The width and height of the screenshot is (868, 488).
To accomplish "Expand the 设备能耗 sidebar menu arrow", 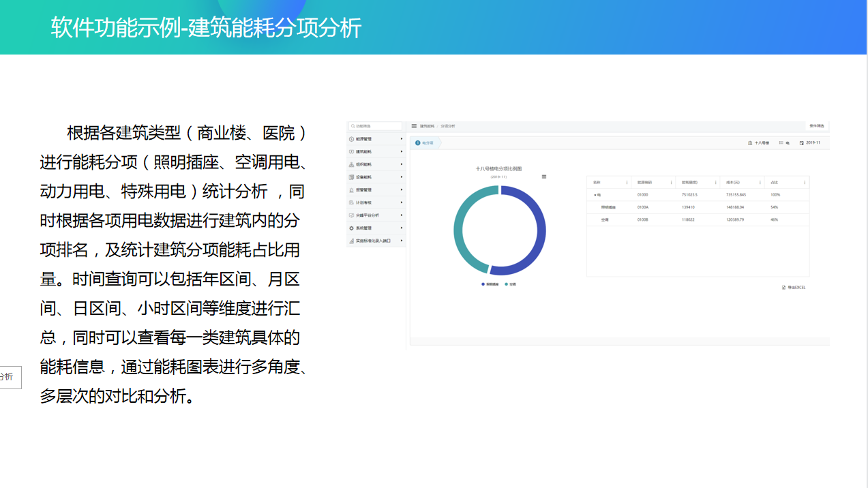I will coord(402,177).
